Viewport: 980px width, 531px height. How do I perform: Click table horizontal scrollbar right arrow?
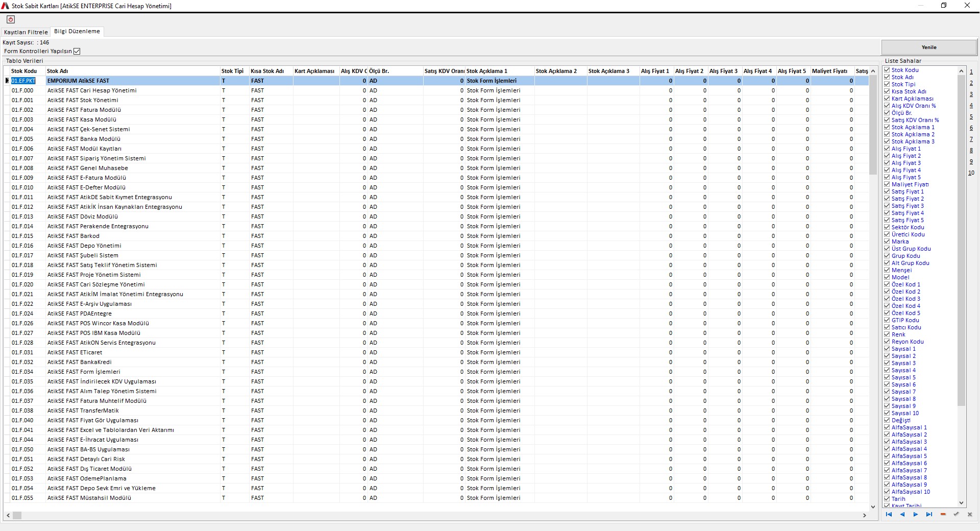[865, 516]
